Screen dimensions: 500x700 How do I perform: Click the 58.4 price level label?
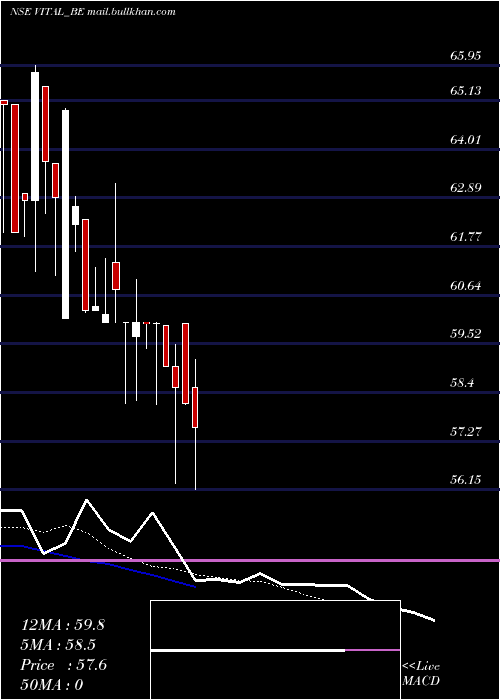462,383
